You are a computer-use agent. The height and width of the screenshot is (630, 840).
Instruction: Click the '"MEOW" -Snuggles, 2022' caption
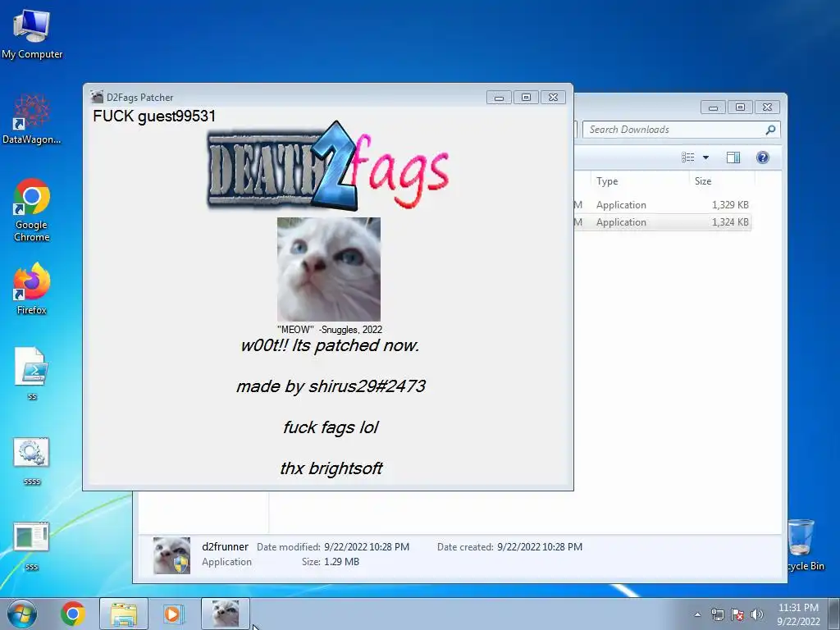pos(330,330)
